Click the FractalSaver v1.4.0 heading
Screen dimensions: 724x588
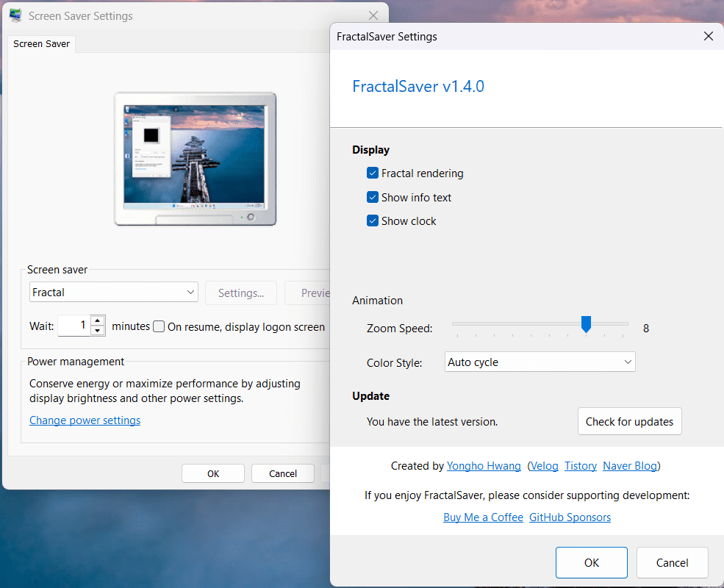coord(418,86)
